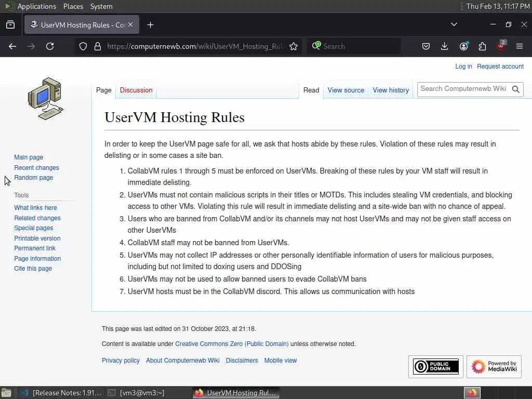The image size is (532, 399).
Task: Open the View history tab
Action: point(391,90)
